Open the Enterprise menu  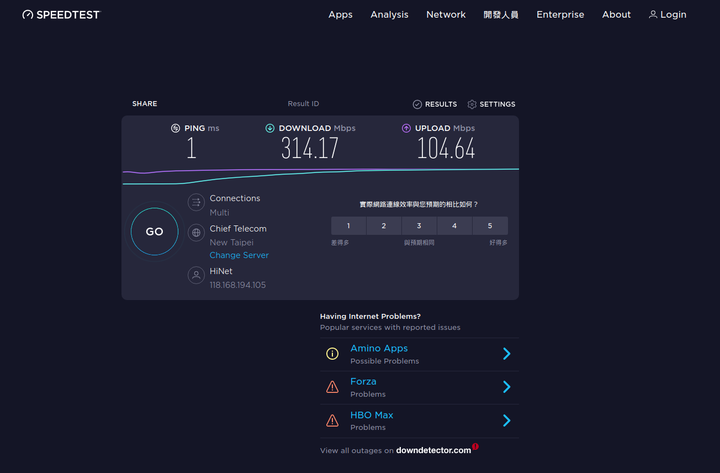point(560,15)
